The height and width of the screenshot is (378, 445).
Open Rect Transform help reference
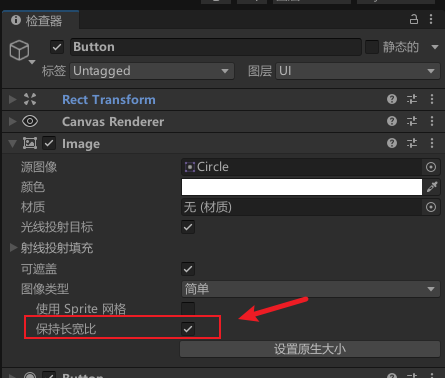click(x=392, y=99)
